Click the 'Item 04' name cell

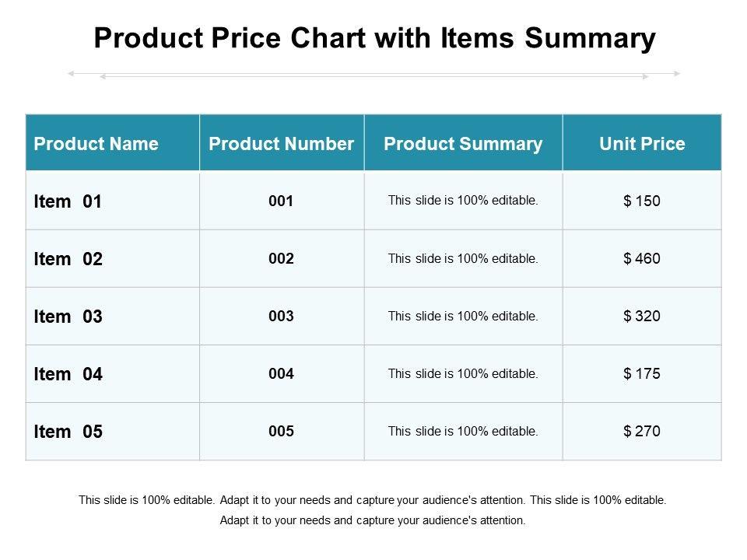(x=68, y=374)
